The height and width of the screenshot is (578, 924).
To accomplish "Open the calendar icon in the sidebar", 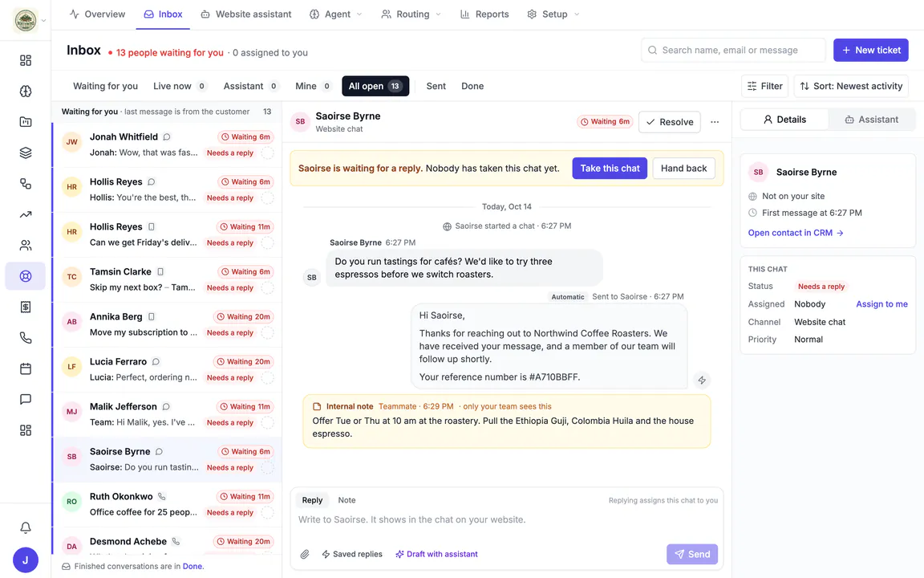I will 26,368.
